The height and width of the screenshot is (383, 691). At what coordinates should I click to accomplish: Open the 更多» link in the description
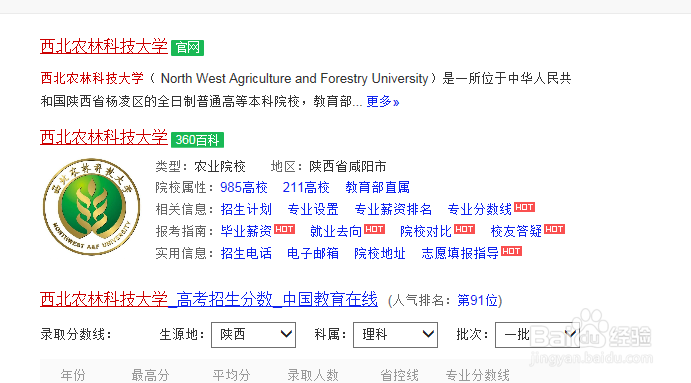[x=383, y=102]
